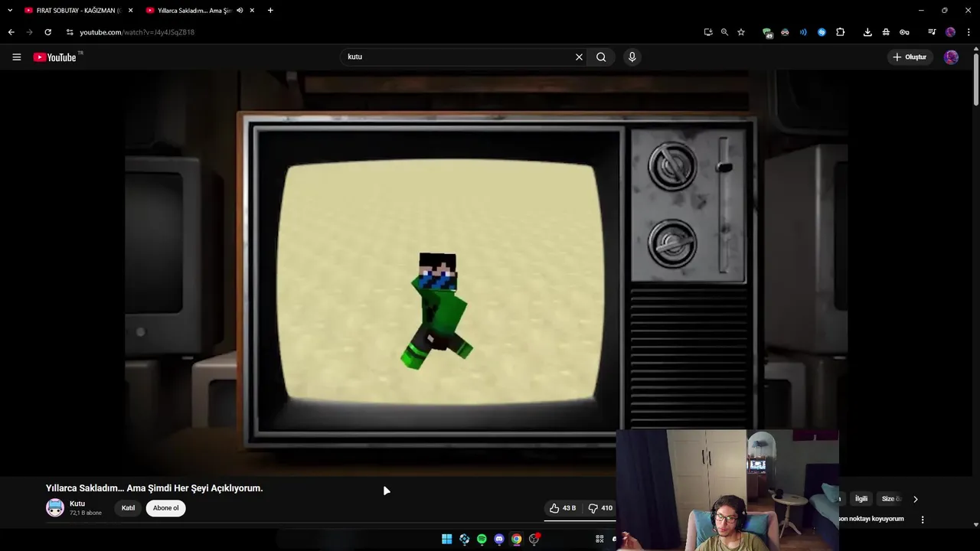Screen dimensions: 980x551
Task: Click the video title text
Action: (x=154, y=488)
